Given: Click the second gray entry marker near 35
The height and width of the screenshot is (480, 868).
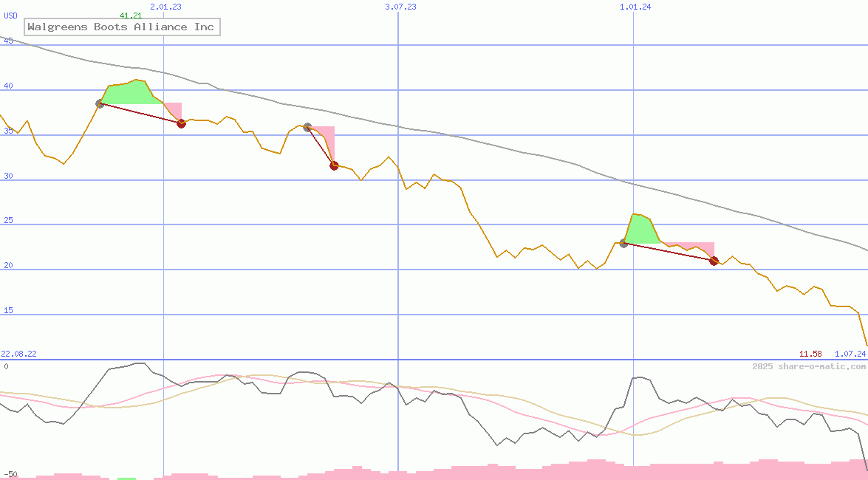Looking at the screenshot, I should (307, 127).
